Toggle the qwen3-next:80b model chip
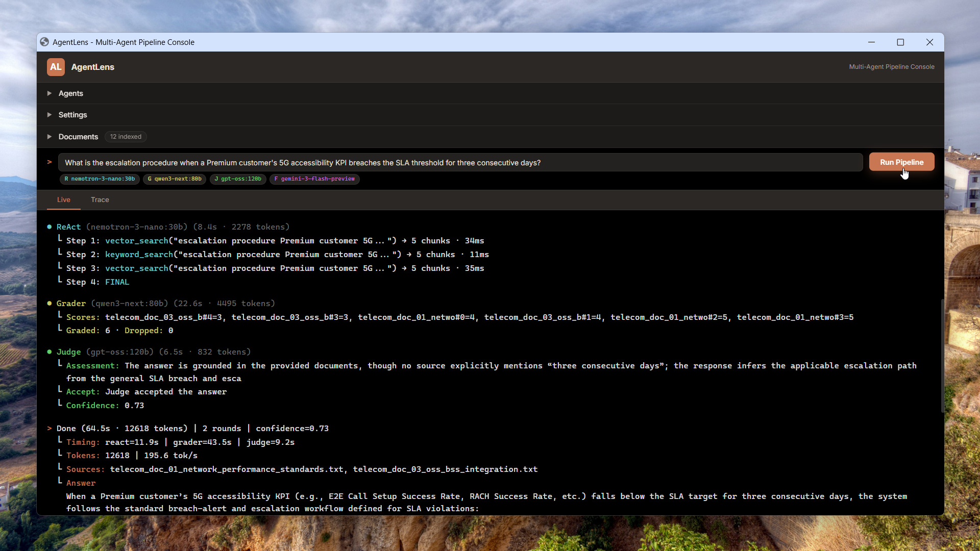The width and height of the screenshot is (980, 551). 174,179
